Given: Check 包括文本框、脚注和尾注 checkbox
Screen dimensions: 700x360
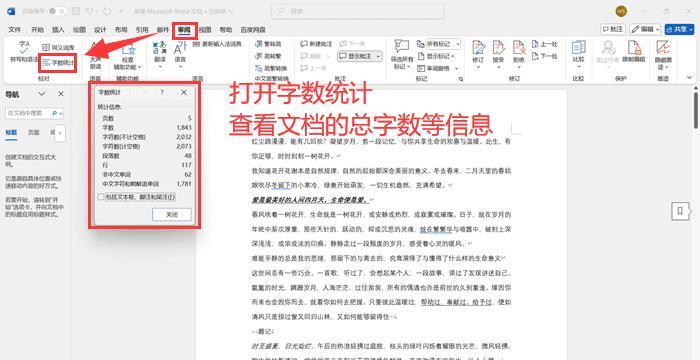Looking at the screenshot, I should [x=101, y=197].
